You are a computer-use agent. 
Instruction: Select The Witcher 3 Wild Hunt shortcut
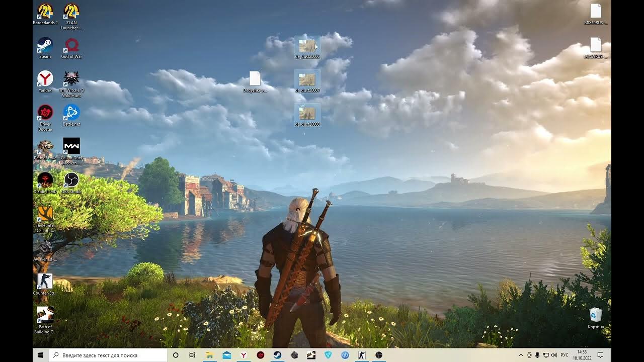71,83
